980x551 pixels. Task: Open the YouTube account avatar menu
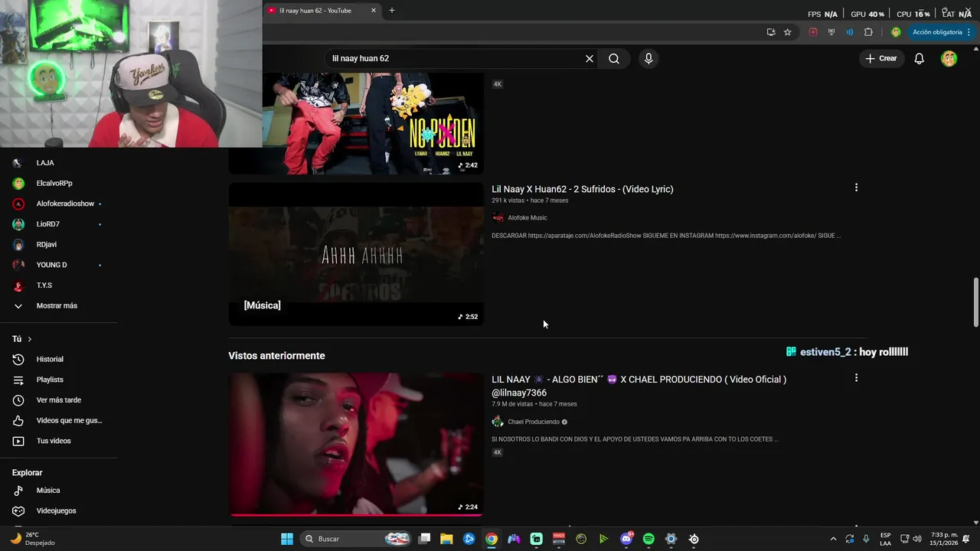pyautogui.click(x=949, y=58)
